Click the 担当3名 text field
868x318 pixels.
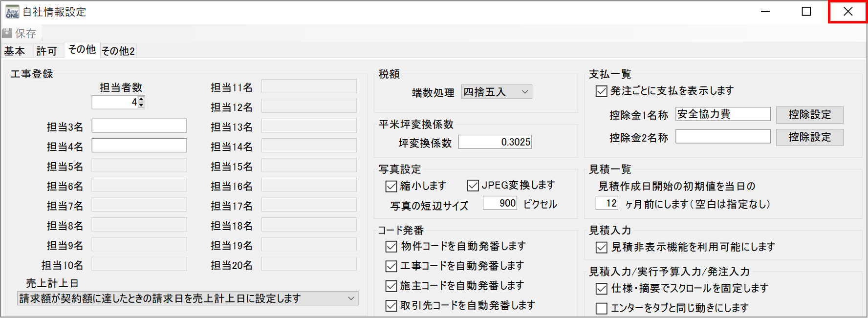click(x=139, y=126)
